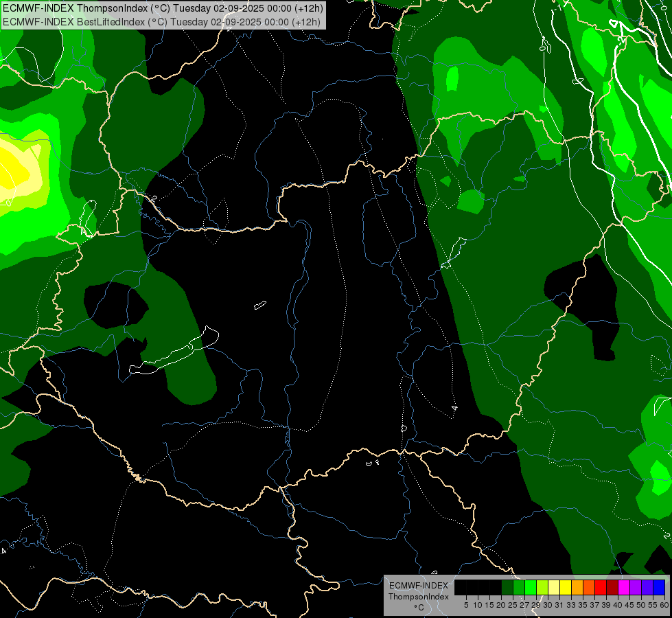672x618 pixels.
Task: Click legend scale value '35'
Action: (x=583, y=605)
